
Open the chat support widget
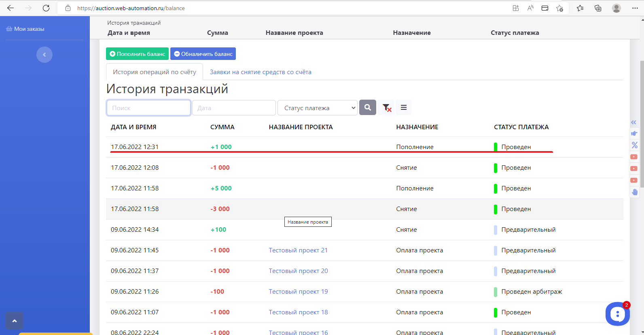[x=617, y=314]
